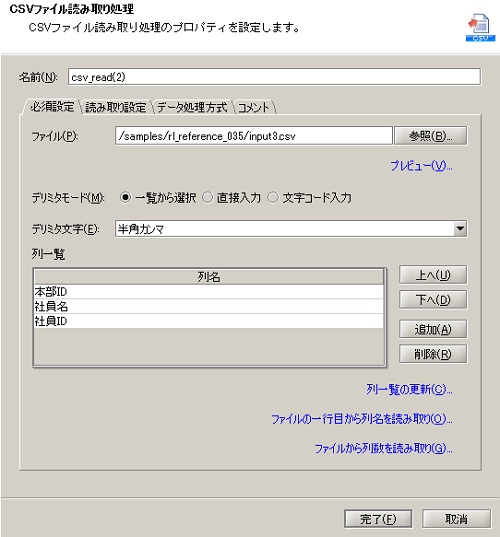500x537 pixels.
Task: Open the プレビュー(V) link
Action: (421, 166)
